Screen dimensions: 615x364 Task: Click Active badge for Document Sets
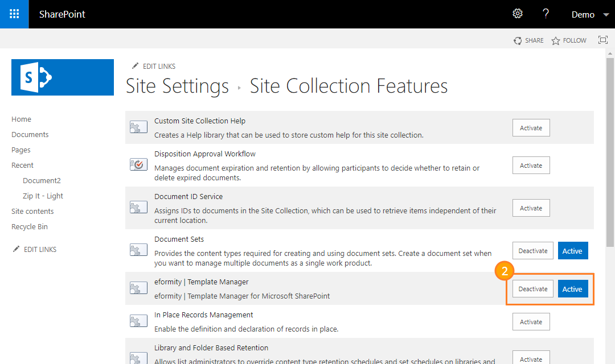point(573,251)
